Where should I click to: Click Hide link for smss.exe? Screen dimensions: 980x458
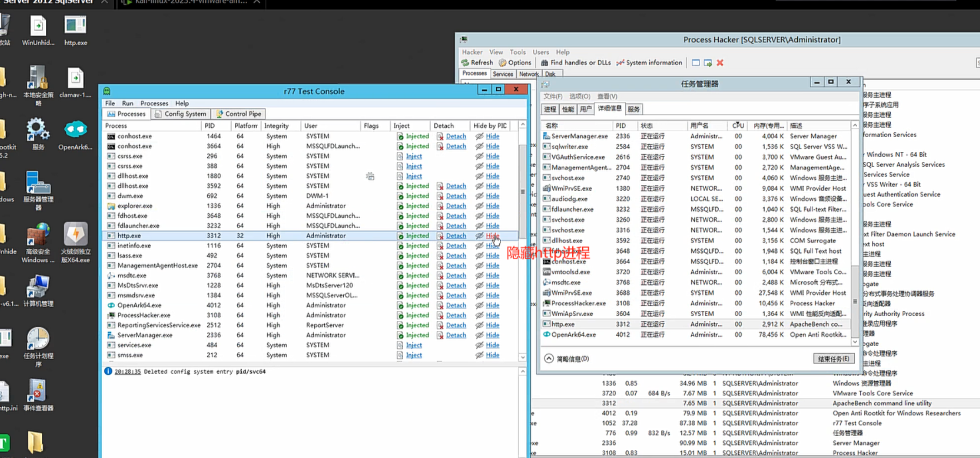click(492, 355)
